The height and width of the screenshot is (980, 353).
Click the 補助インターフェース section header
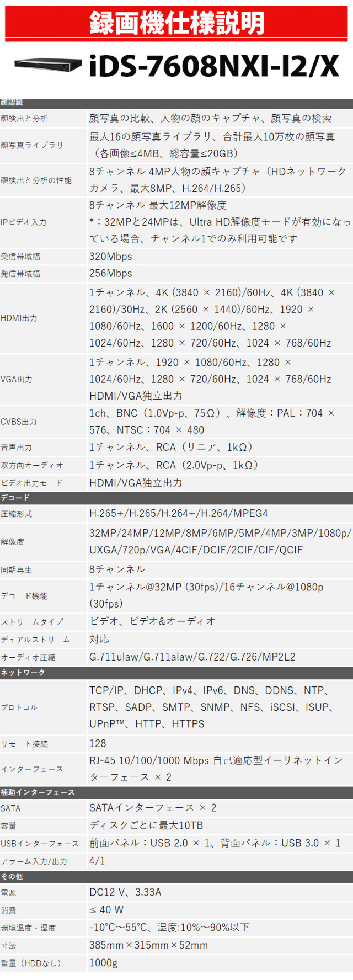38,792
